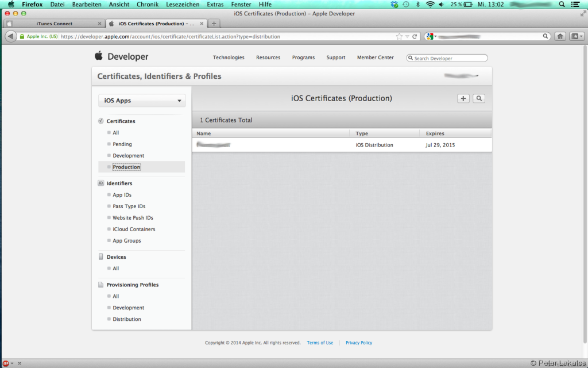This screenshot has height=368, width=588.
Task: Open App Groups
Action: point(127,241)
